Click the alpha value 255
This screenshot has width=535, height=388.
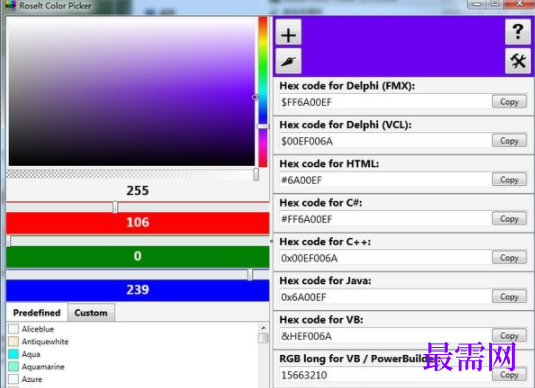point(138,190)
